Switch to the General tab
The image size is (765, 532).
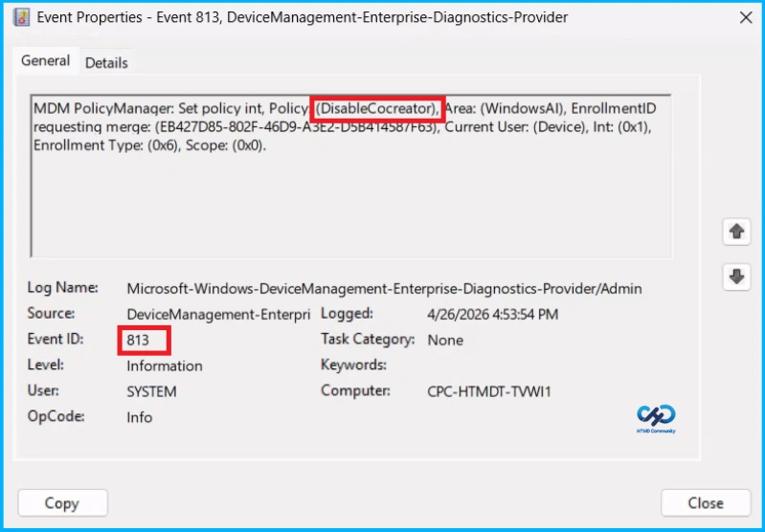pyautogui.click(x=45, y=61)
